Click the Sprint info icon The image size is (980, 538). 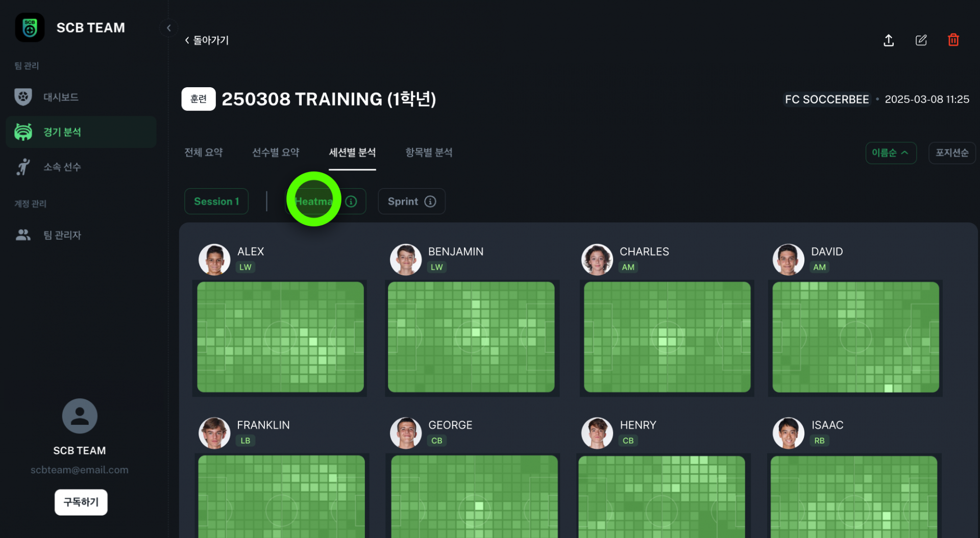[x=430, y=201]
